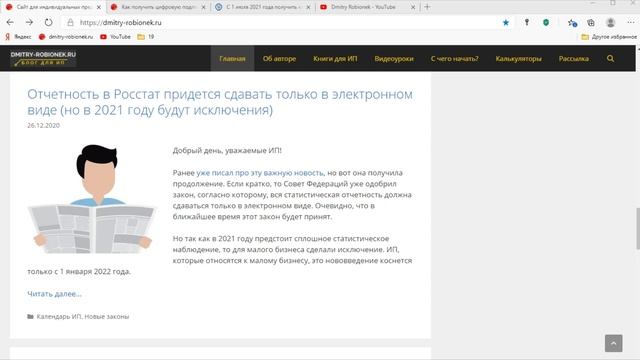Screen dimensions: 640x360
Task: Open the Калькуляторы menu item
Action: [x=518, y=58]
